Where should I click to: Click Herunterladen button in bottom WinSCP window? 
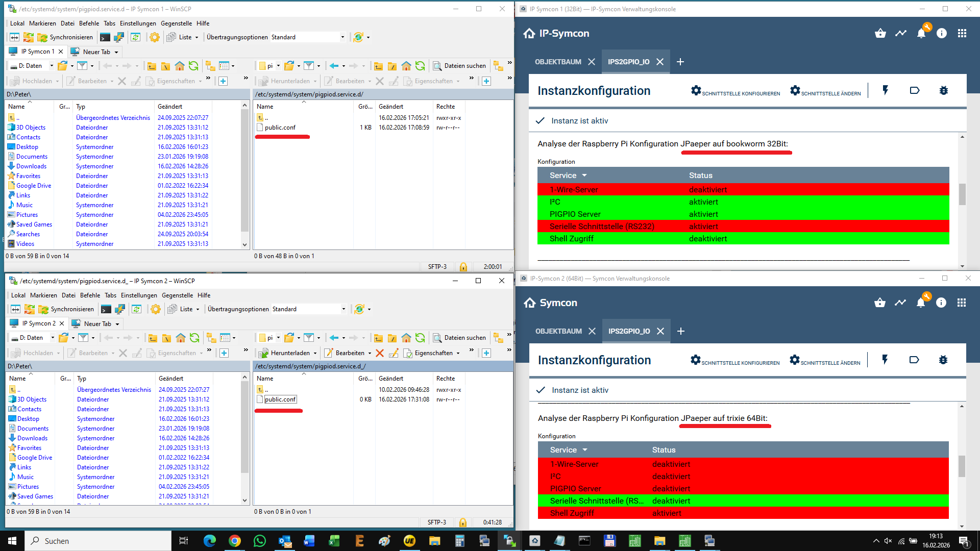pos(289,353)
